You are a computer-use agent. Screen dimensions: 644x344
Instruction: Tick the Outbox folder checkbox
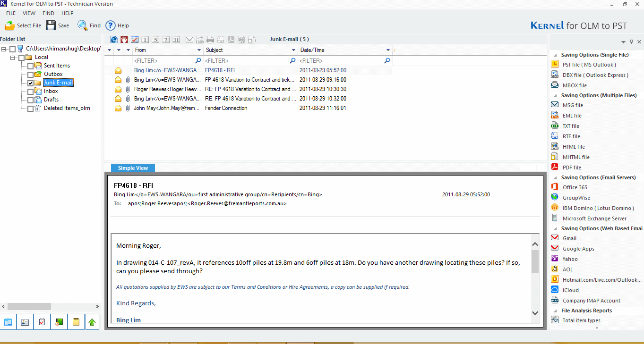coord(30,75)
